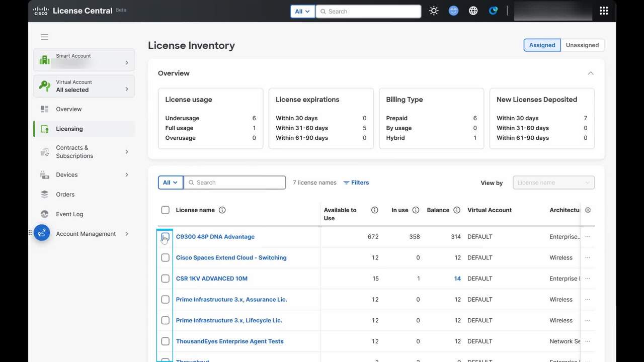Expand the Devices submenu
644x362 pixels.
(x=127, y=175)
